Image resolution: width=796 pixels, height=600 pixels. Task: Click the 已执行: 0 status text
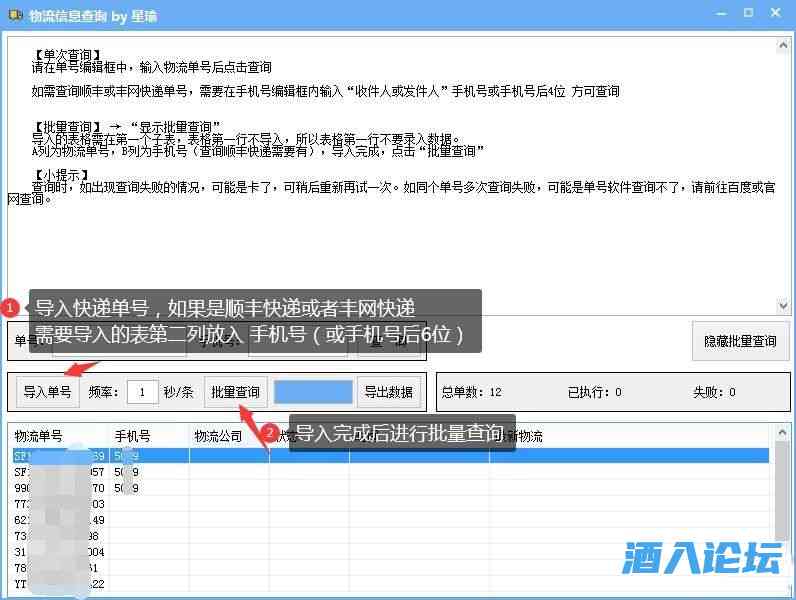coord(594,392)
